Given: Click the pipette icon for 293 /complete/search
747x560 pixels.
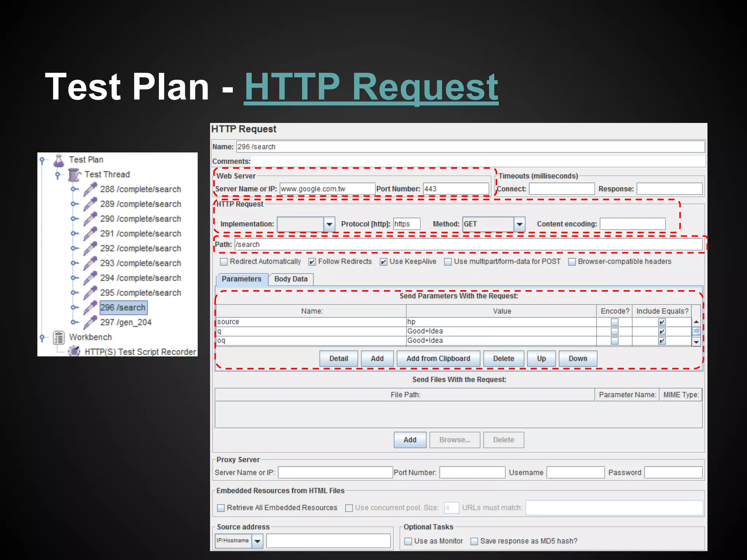Looking at the screenshot, I should point(90,263).
